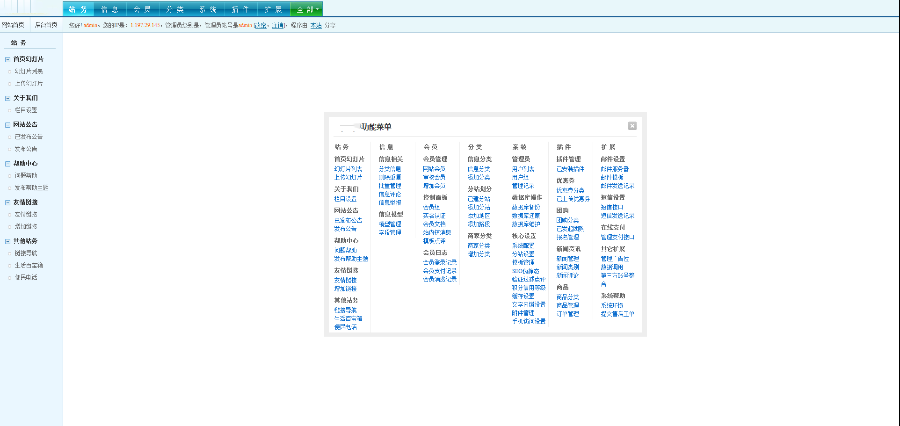
Task: Open 栏目设置 item in left sidebar
Action: (26, 110)
